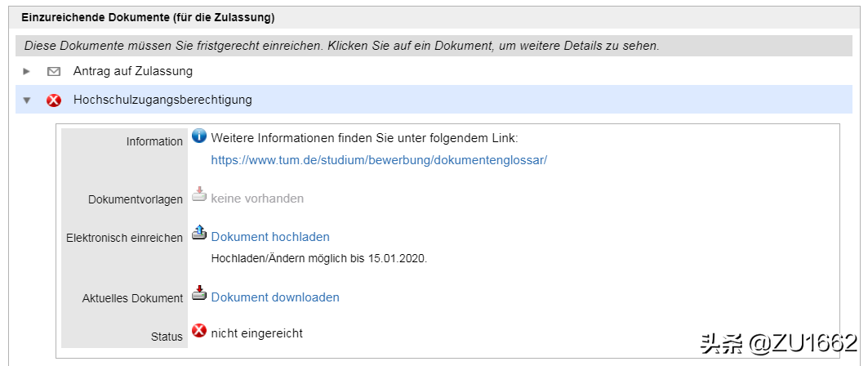868x366 pixels.
Task: Click the 'nicht eingereicht' status text
Action: pos(257,333)
